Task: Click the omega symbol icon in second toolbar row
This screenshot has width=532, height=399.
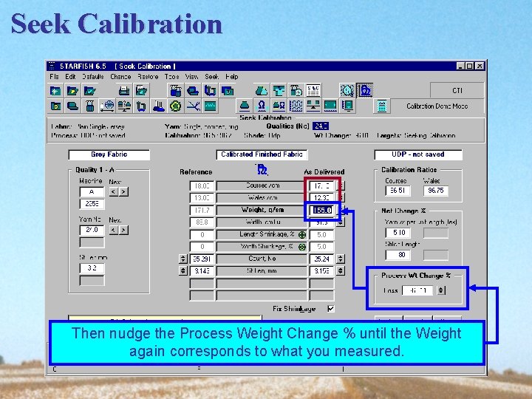Action: pyautogui.click(x=262, y=106)
